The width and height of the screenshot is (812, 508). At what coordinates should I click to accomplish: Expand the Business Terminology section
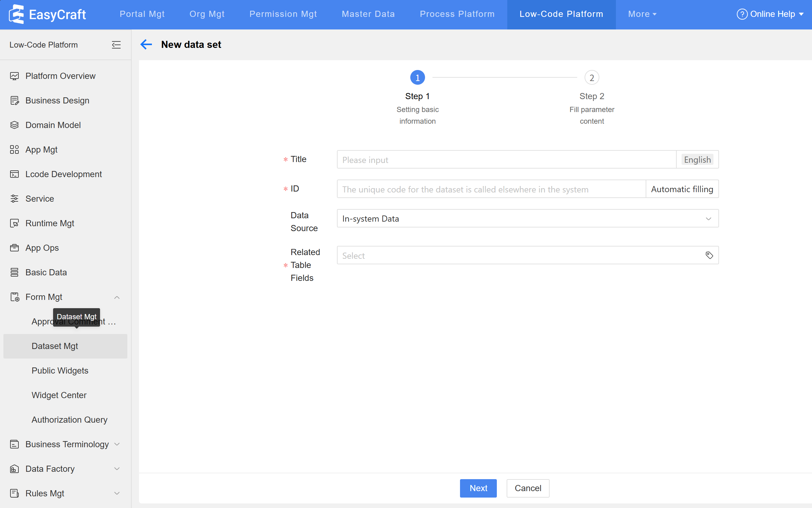pyautogui.click(x=117, y=444)
